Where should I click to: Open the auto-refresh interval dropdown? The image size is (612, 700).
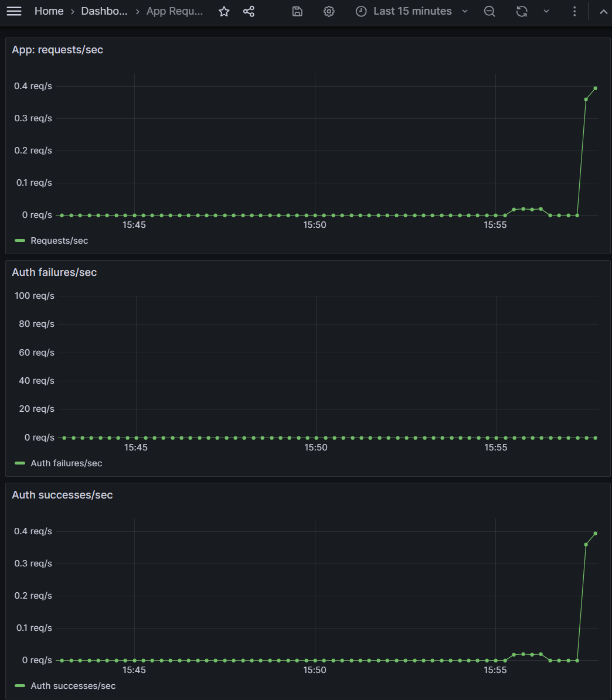point(546,11)
